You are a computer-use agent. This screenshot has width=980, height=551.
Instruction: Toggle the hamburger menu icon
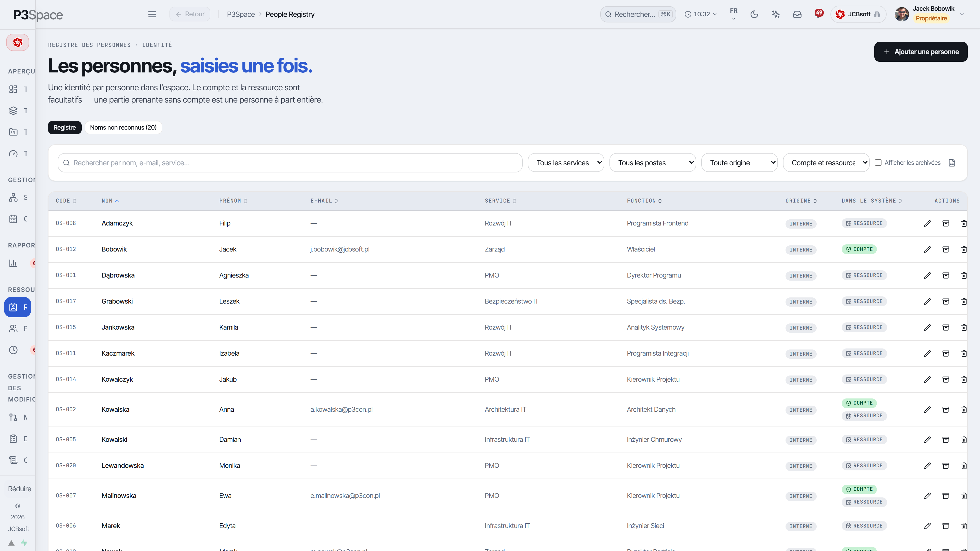[x=152, y=14]
